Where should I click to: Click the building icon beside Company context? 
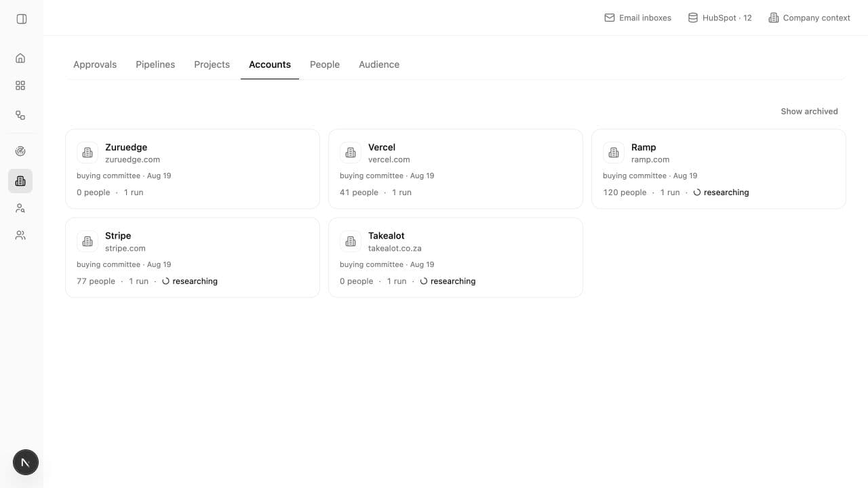click(x=774, y=18)
